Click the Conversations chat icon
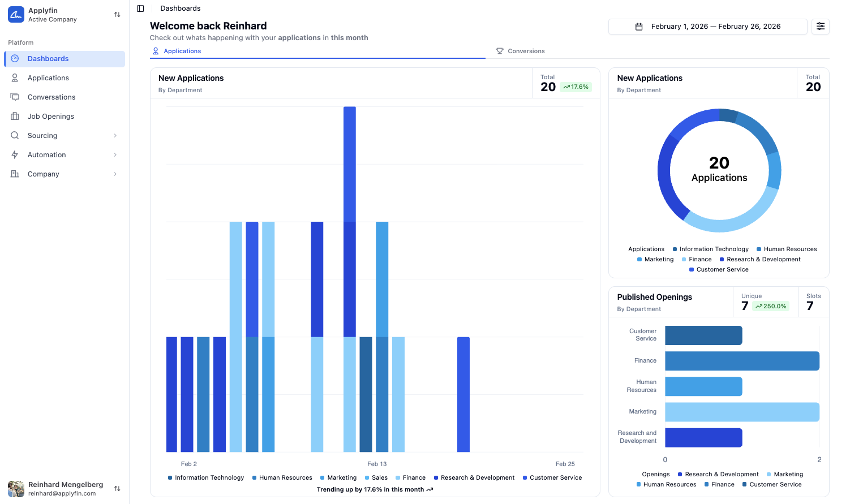 click(15, 97)
